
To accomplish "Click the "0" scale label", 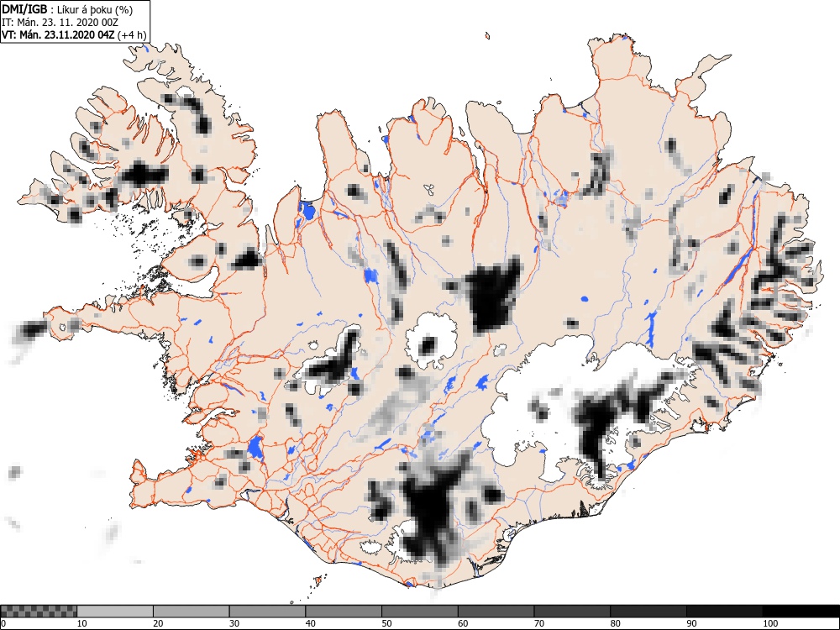I will (3, 623).
